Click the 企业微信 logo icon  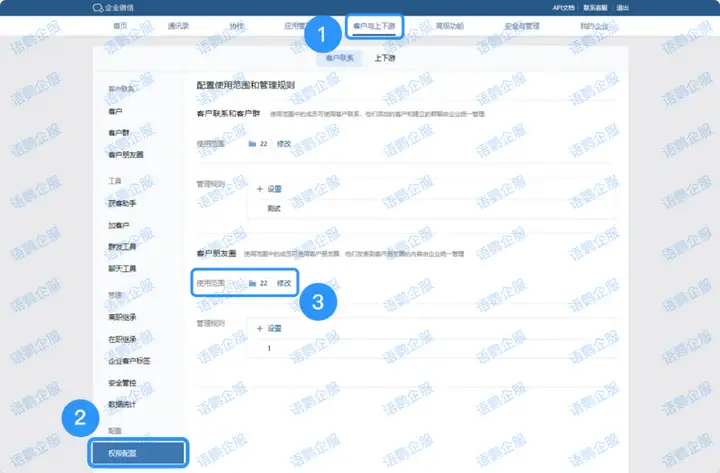98,7
